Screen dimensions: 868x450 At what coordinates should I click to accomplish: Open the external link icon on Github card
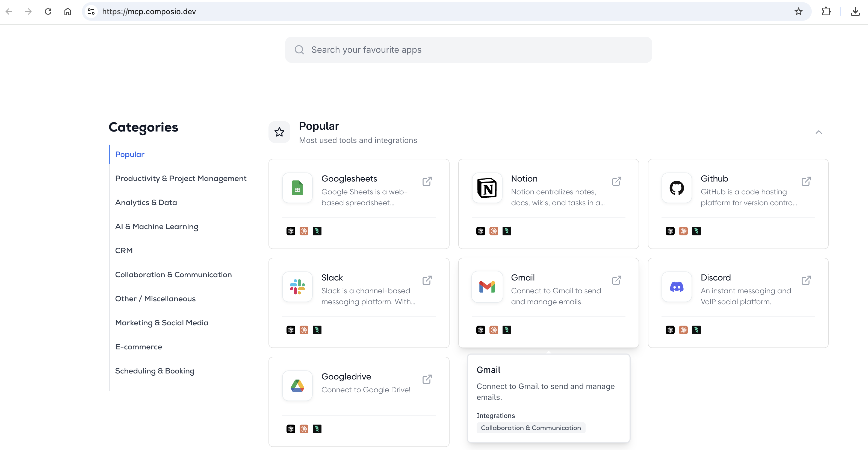point(806,181)
